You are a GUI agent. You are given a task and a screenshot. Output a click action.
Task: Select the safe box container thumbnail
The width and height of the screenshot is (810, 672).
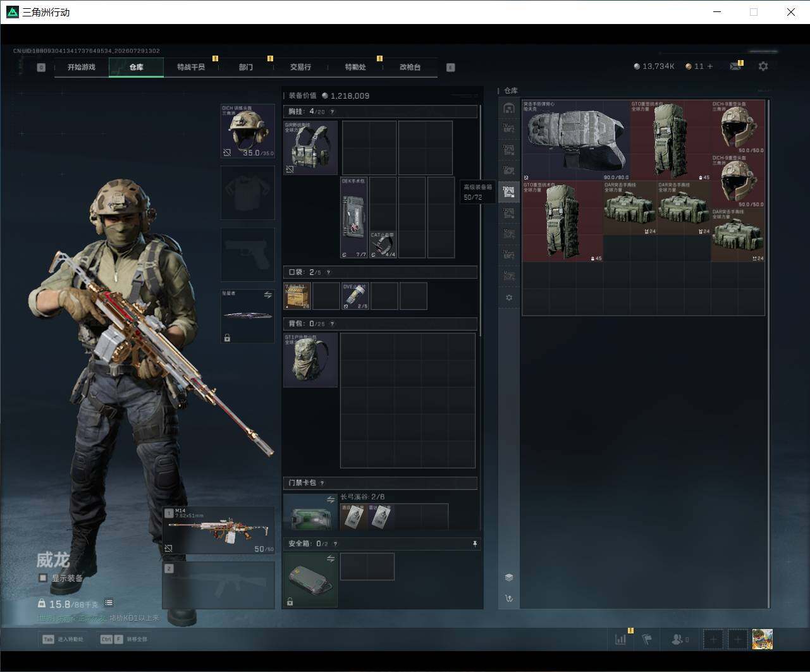[x=310, y=580]
